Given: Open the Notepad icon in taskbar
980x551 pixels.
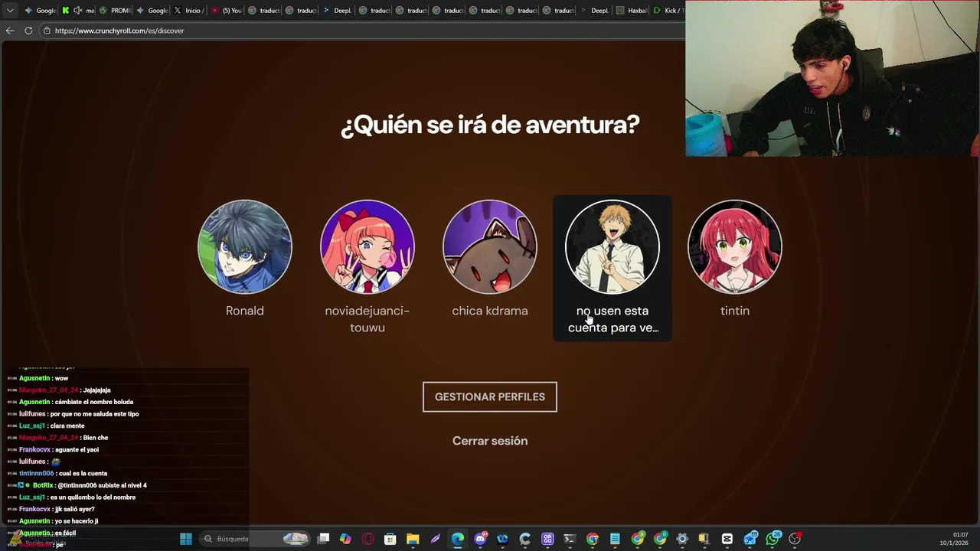Looking at the screenshot, I should pos(615,539).
